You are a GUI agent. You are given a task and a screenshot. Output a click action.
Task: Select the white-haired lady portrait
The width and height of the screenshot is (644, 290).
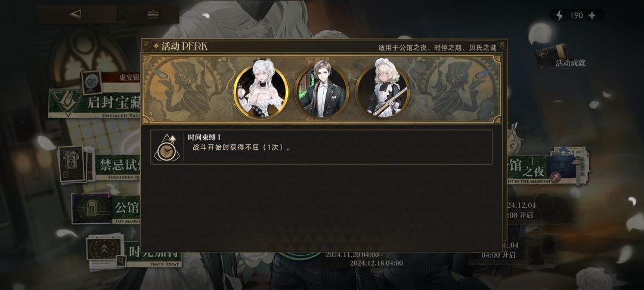261,93
